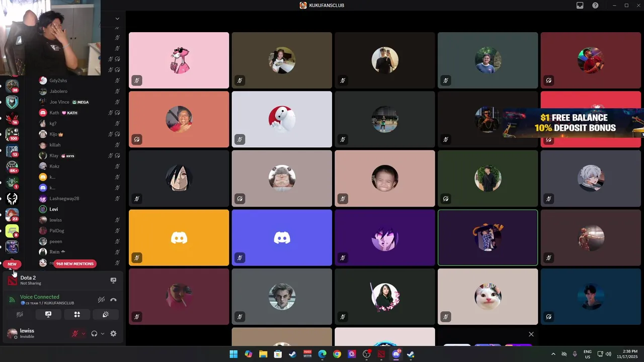This screenshot has height=362, width=644.
Task: Launch Google Chrome from taskbar
Action: coord(337,354)
